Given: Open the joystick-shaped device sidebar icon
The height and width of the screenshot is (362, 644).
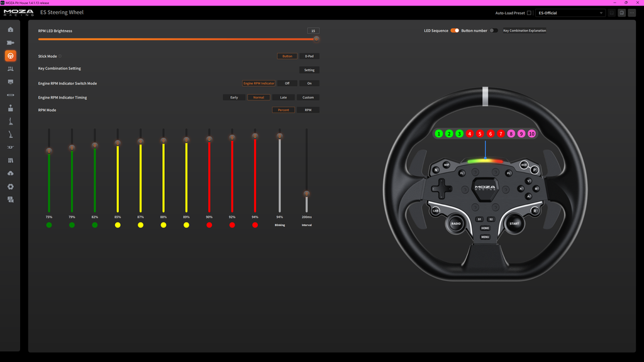Looking at the screenshot, I should [x=11, y=108].
